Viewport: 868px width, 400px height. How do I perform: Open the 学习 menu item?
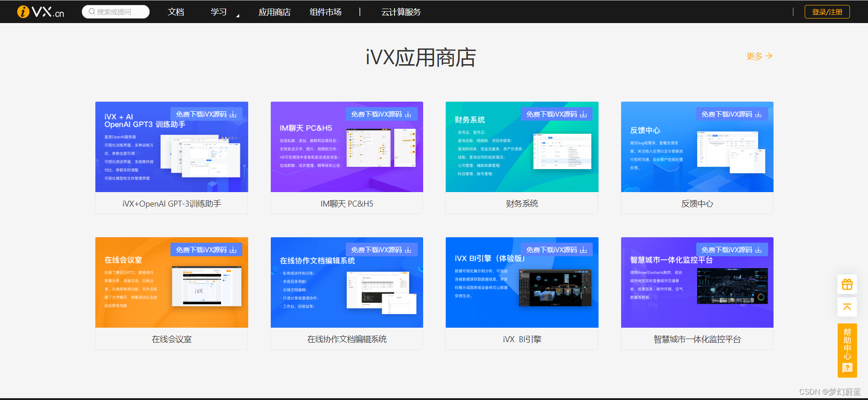[x=219, y=12]
